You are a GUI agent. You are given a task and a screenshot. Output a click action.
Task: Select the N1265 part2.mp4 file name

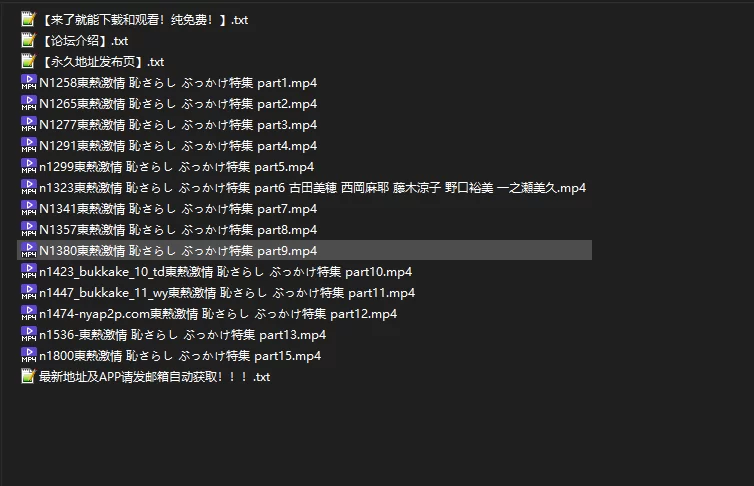178,104
